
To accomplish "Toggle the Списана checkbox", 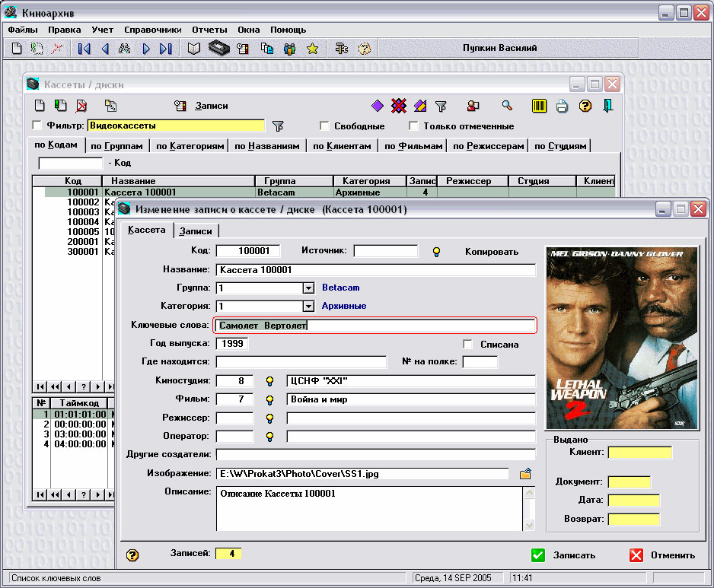I will click(x=468, y=345).
